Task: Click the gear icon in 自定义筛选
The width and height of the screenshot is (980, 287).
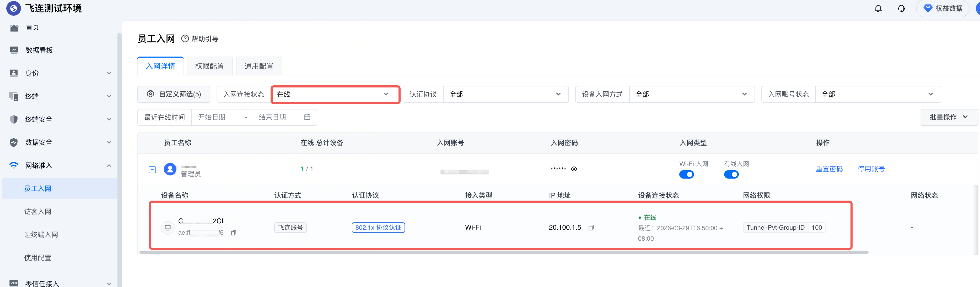Action: 151,94
